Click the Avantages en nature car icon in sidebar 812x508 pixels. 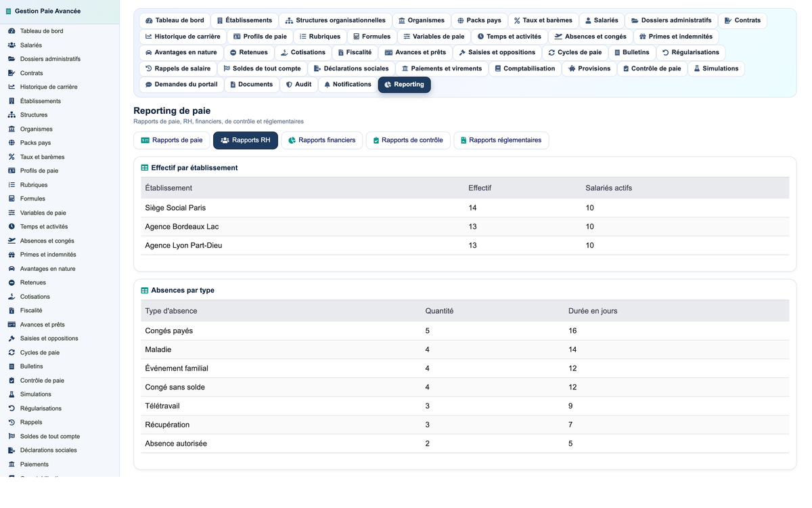12,269
